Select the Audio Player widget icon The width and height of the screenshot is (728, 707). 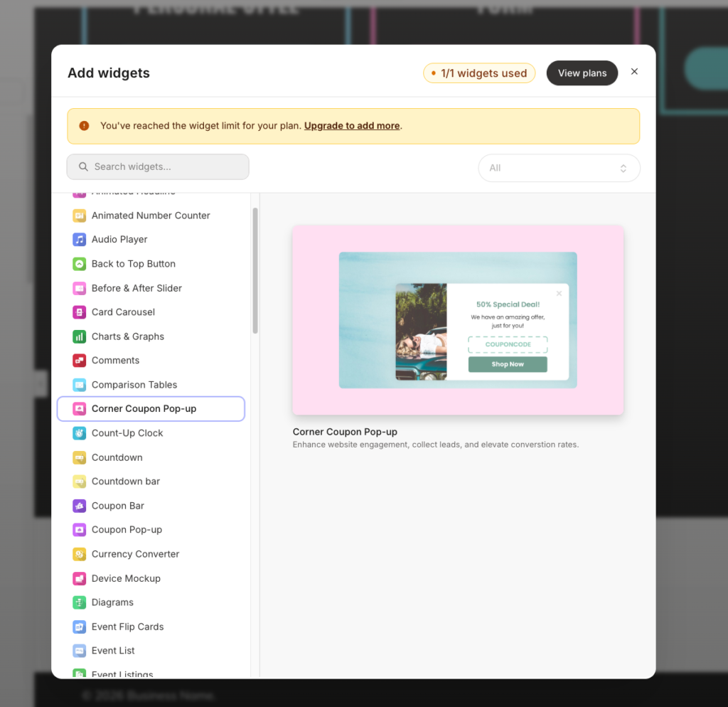[79, 239]
